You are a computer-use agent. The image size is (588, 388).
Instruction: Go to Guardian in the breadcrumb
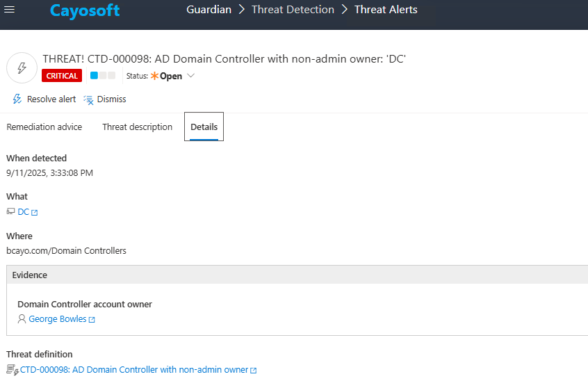(209, 10)
